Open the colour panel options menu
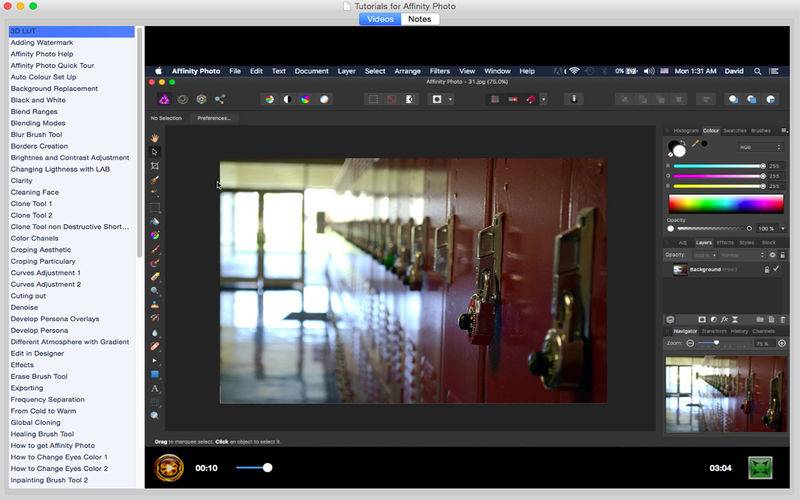Image resolution: width=800 pixels, height=500 pixels. [784, 131]
